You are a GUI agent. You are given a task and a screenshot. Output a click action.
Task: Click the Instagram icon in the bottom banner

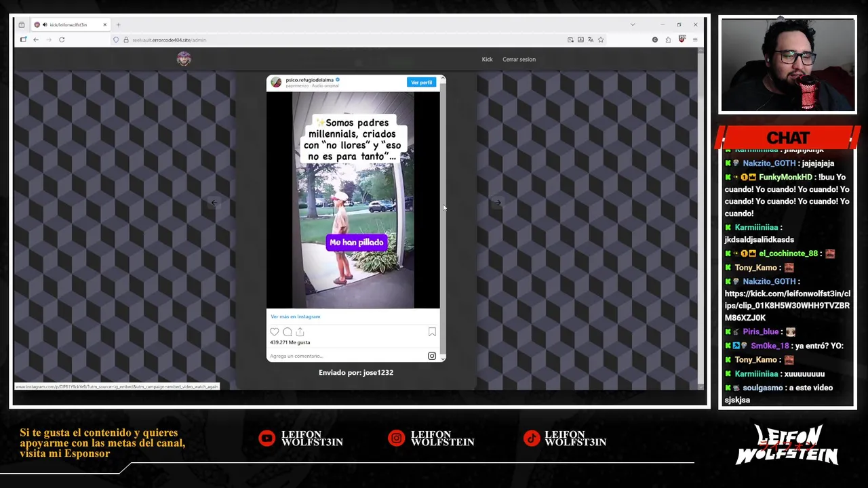click(396, 439)
